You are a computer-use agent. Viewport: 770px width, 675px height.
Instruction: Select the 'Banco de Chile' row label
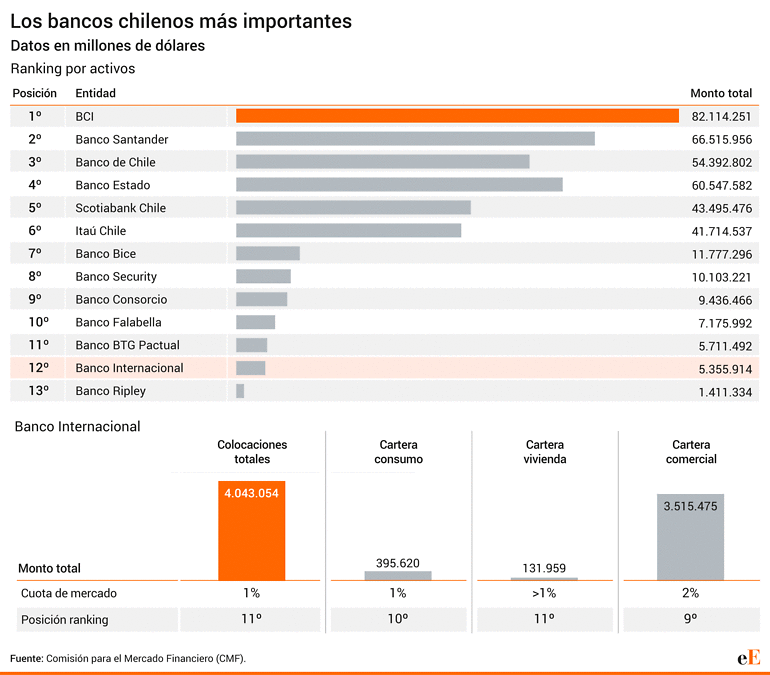[x=115, y=162]
